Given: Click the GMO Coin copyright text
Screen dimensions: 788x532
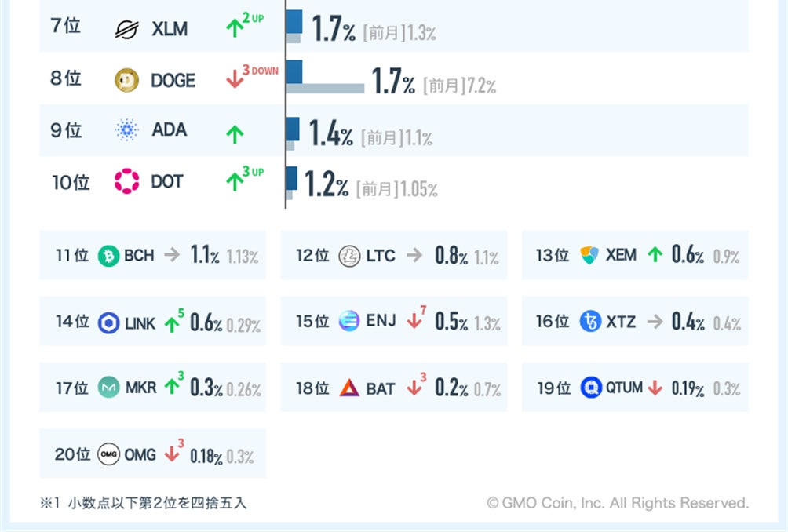Looking at the screenshot, I should coord(618,503).
